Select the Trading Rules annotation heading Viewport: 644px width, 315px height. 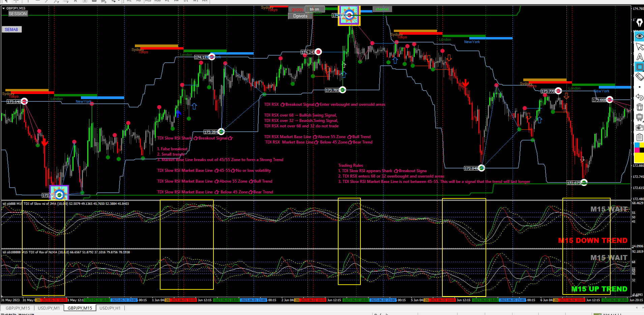351,165
